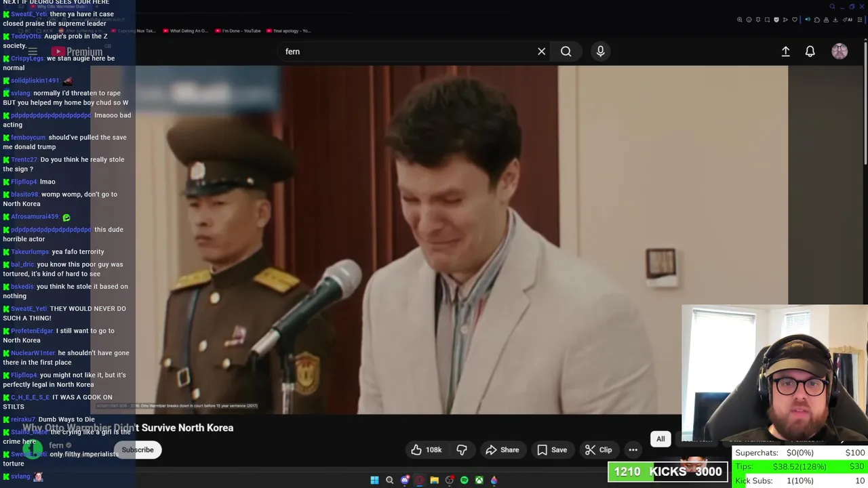Open the colorful flame app in the taskbar
Viewport: 868px width, 488px height.
click(494, 480)
